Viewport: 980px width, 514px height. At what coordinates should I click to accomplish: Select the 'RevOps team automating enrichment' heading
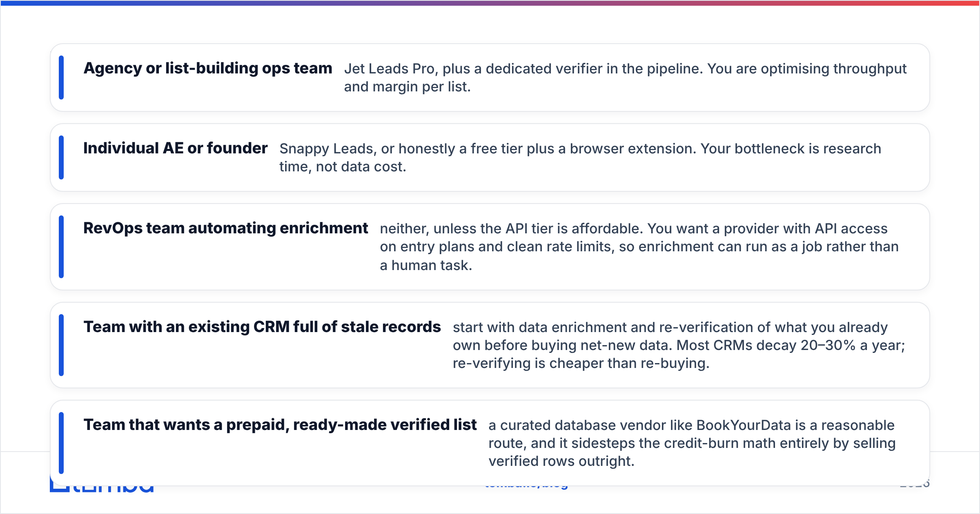coord(226,228)
